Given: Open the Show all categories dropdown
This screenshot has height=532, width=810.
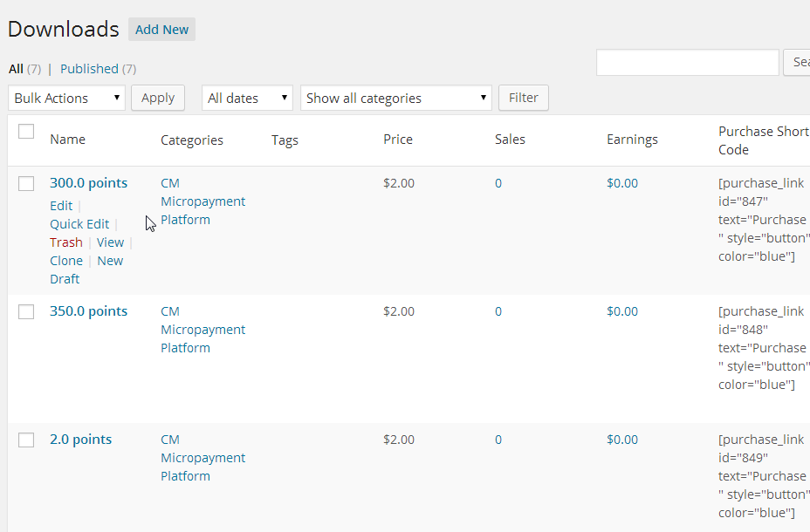Looking at the screenshot, I should point(395,99).
